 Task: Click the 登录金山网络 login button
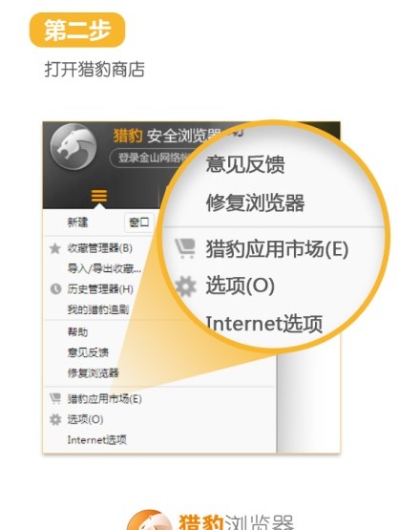[x=151, y=158]
